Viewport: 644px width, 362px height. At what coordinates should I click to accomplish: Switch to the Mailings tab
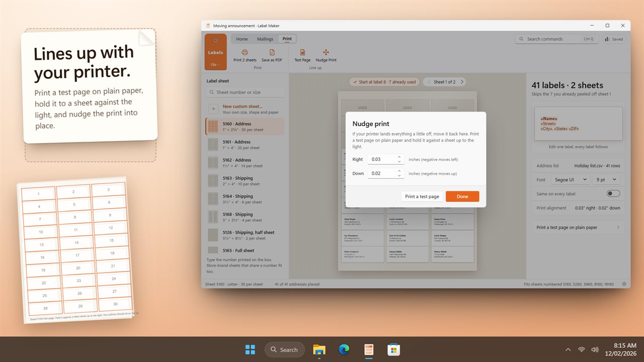click(265, 39)
